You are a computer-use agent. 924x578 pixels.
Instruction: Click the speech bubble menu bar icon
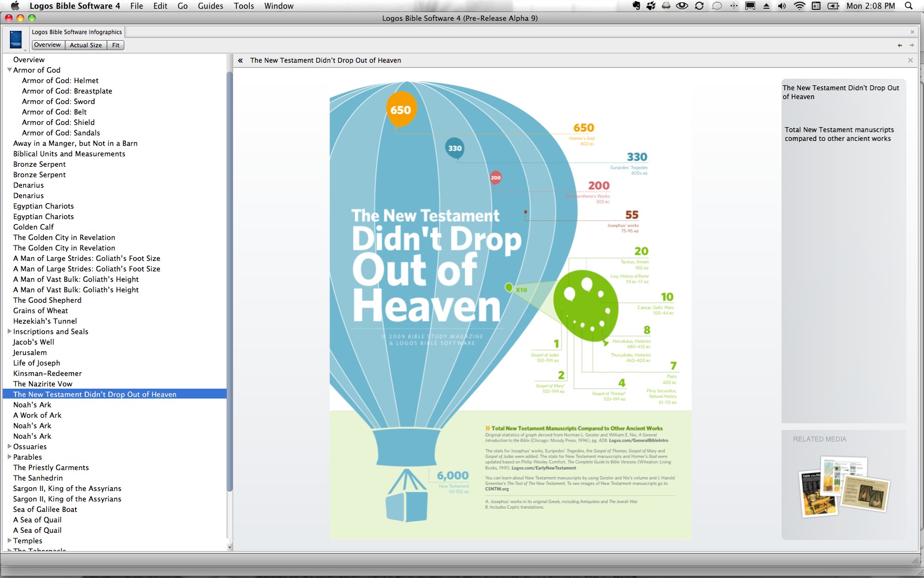(717, 6)
